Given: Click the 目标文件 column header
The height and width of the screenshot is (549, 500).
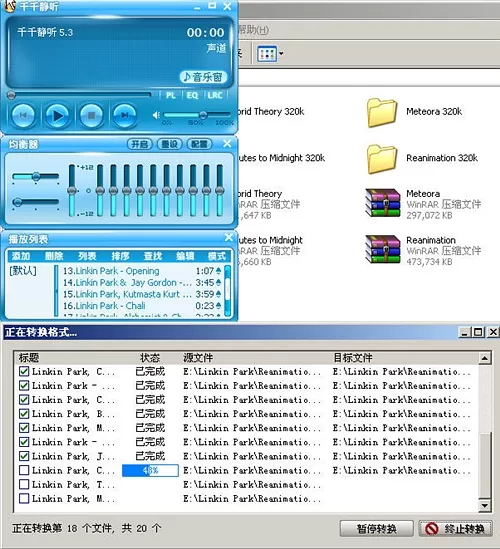Looking at the screenshot, I should click(x=353, y=358).
